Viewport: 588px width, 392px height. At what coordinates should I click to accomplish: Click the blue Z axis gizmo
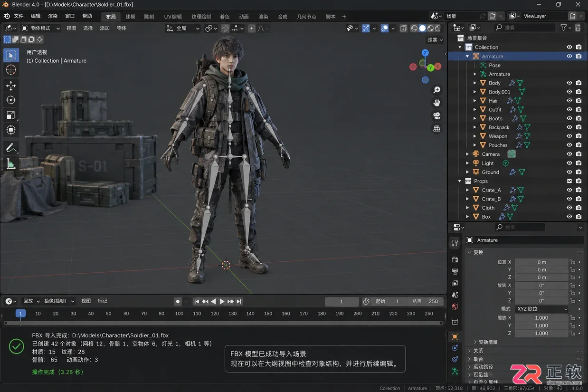(x=425, y=53)
